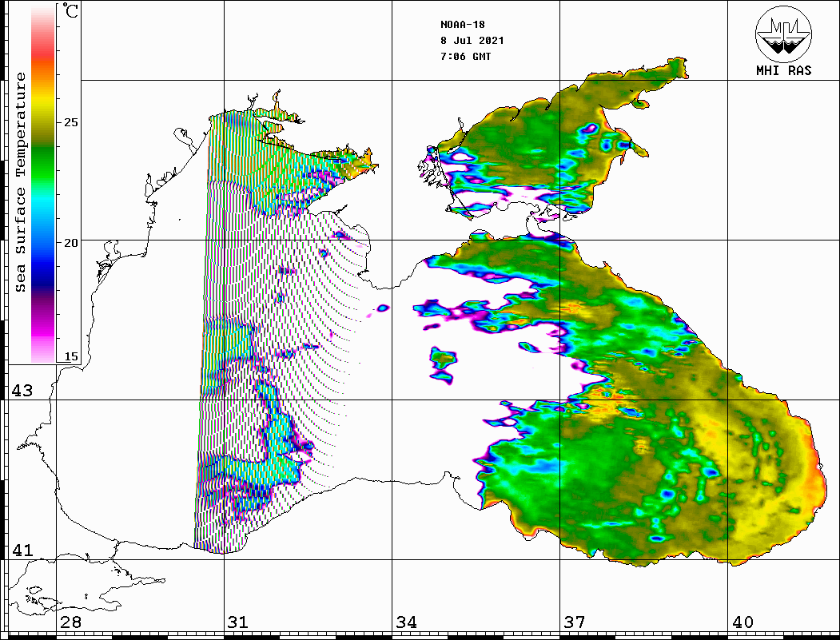Screen dimensions: 840x640
Task: Click the sea surface temperature color scale bar
Action: click(x=43, y=184)
